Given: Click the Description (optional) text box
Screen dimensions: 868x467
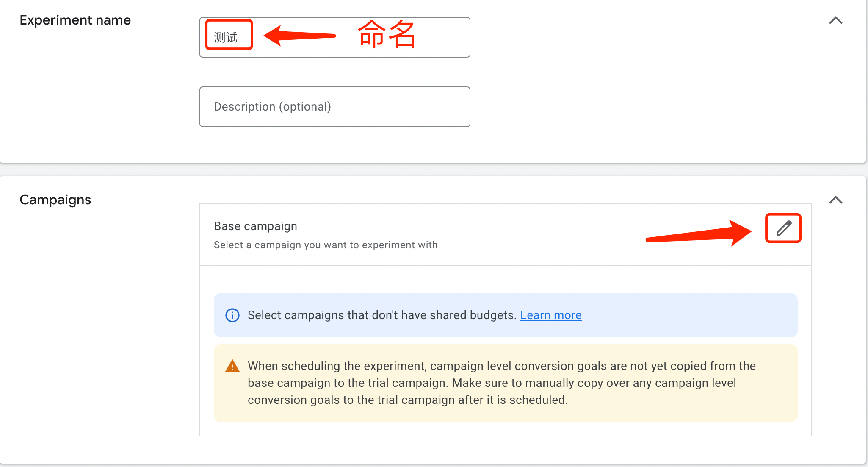Looking at the screenshot, I should 334,107.
